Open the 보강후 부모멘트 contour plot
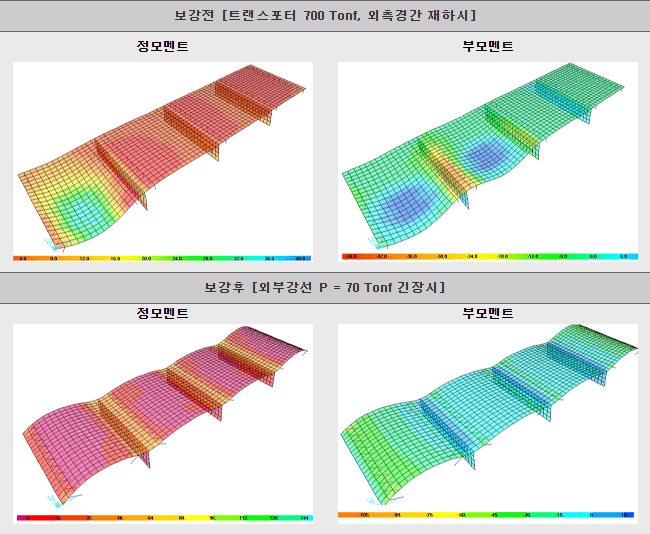The width and height of the screenshot is (650, 534). coord(488,415)
